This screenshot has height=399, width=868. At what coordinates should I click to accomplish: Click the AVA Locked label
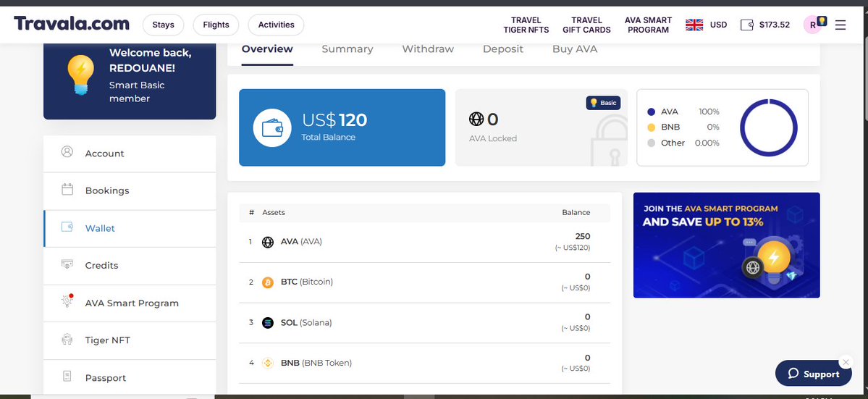(493, 138)
